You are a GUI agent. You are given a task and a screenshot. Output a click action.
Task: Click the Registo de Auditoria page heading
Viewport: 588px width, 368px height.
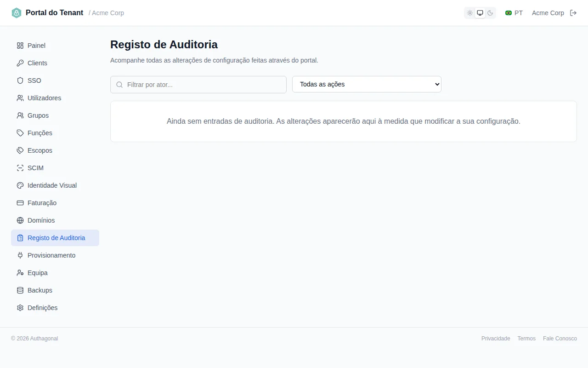(164, 45)
